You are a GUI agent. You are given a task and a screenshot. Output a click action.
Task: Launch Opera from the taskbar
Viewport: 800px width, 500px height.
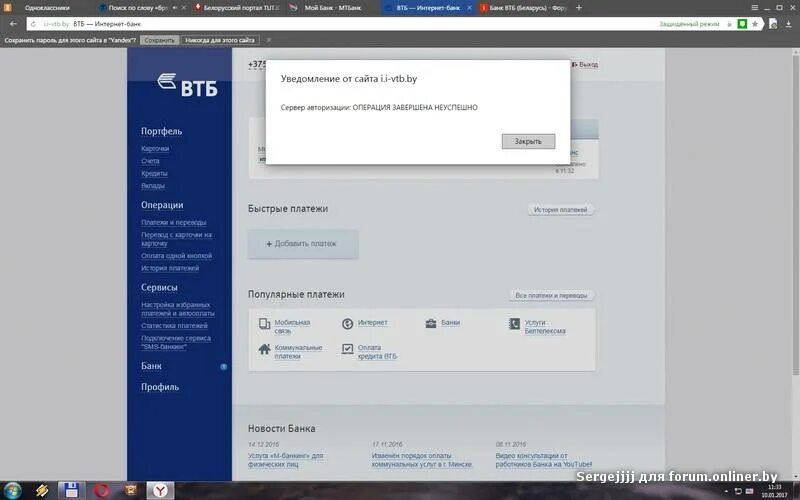tap(102, 491)
